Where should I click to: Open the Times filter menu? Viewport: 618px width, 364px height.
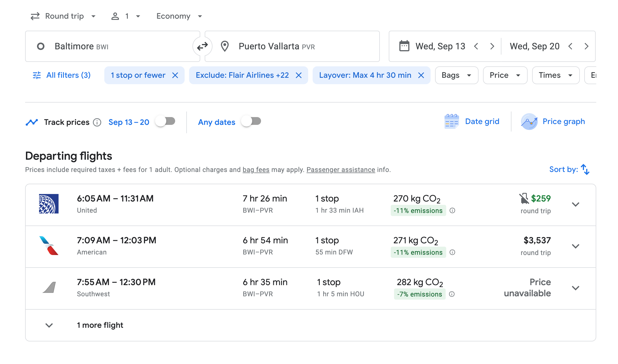click(x=555, y=75)
